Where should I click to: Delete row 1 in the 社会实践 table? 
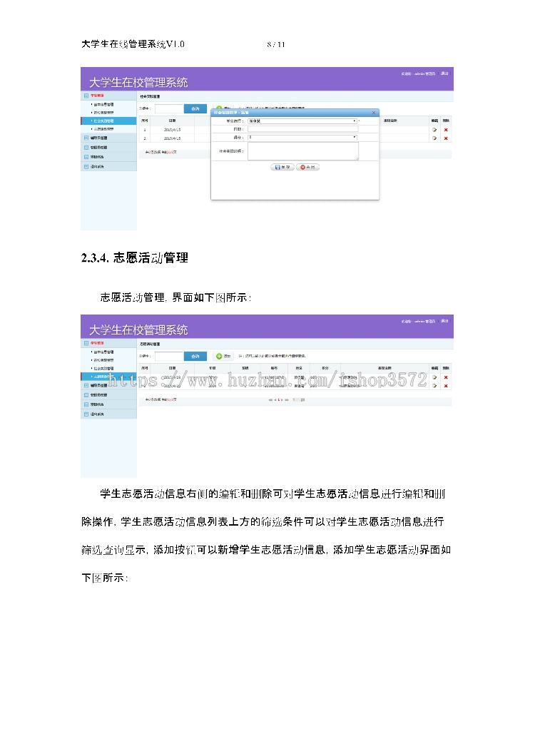pyautogui.click(x=446, y=130)
